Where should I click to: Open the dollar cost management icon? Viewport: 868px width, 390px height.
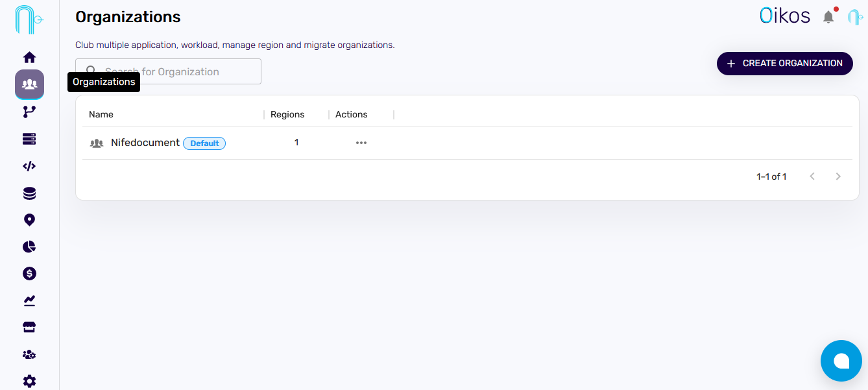(29, 273)
